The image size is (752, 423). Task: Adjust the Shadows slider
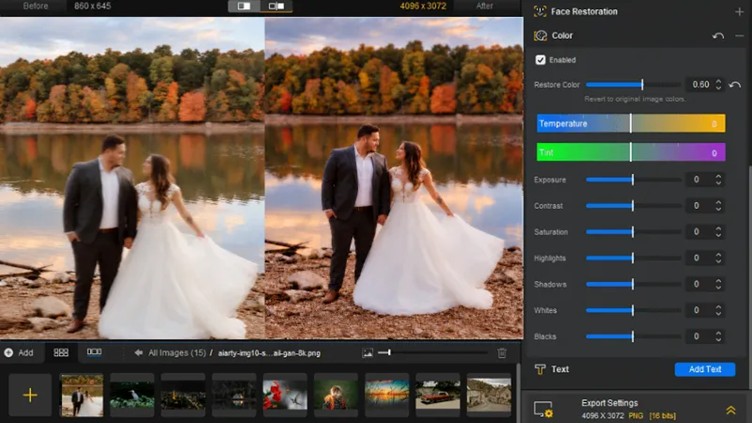tap(633, 284)
